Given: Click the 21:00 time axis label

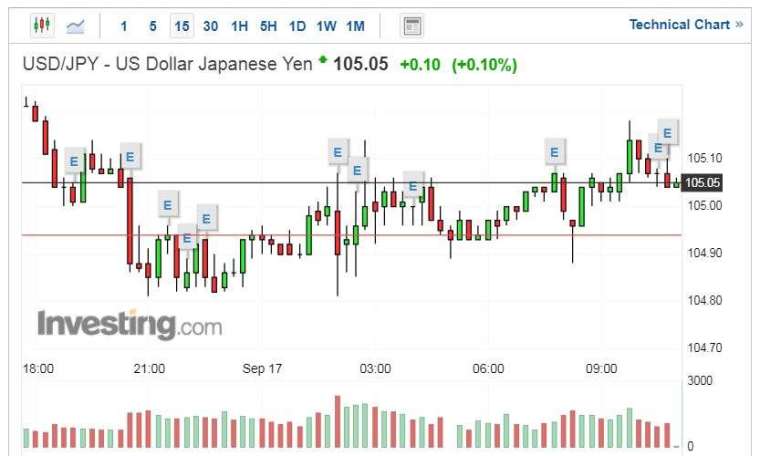Looking at the screenshot, I should pos(149,369).
